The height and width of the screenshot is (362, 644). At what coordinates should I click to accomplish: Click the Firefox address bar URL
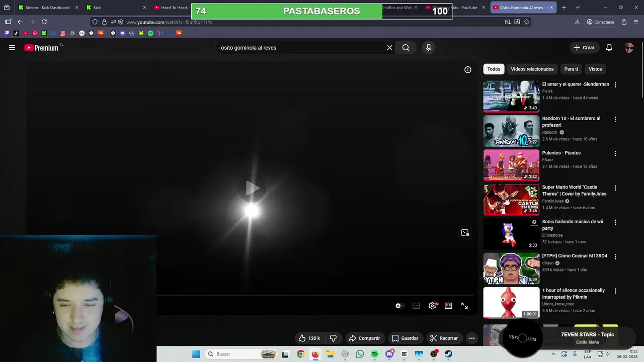pos(169,22)
